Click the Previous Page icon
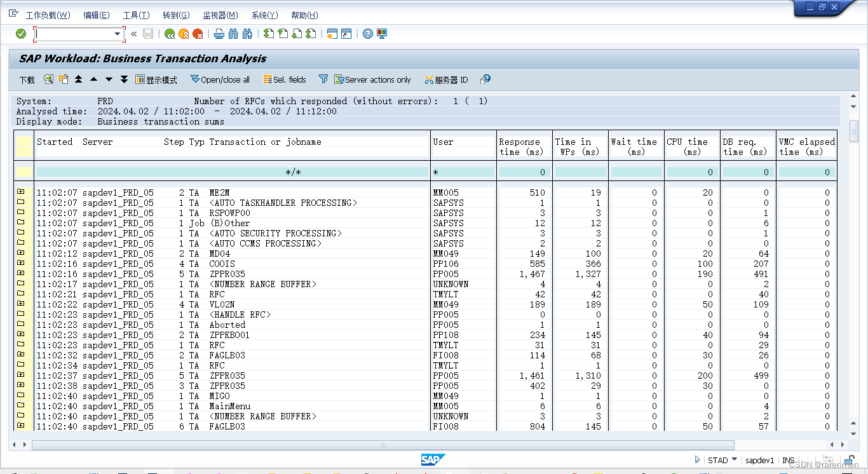The width and height of the screenshot is (868, 474). (283, 34)
